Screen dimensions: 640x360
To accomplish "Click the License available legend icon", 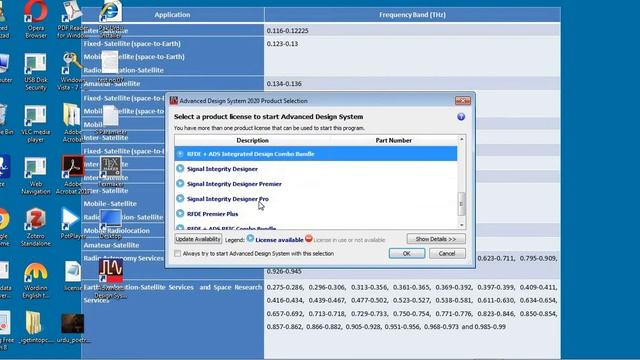I will pos(250,239).
